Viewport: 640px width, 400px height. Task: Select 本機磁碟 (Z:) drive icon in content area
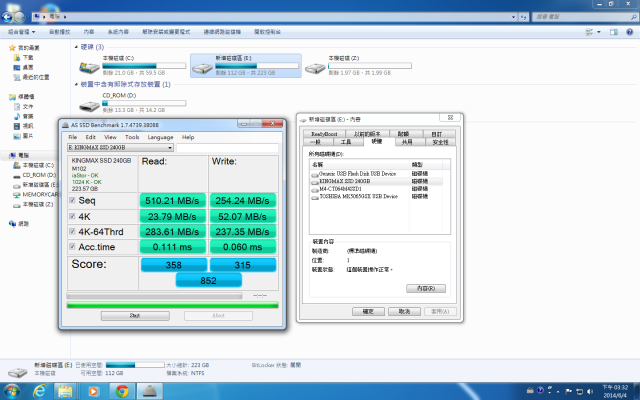click(x=315, y=68)
